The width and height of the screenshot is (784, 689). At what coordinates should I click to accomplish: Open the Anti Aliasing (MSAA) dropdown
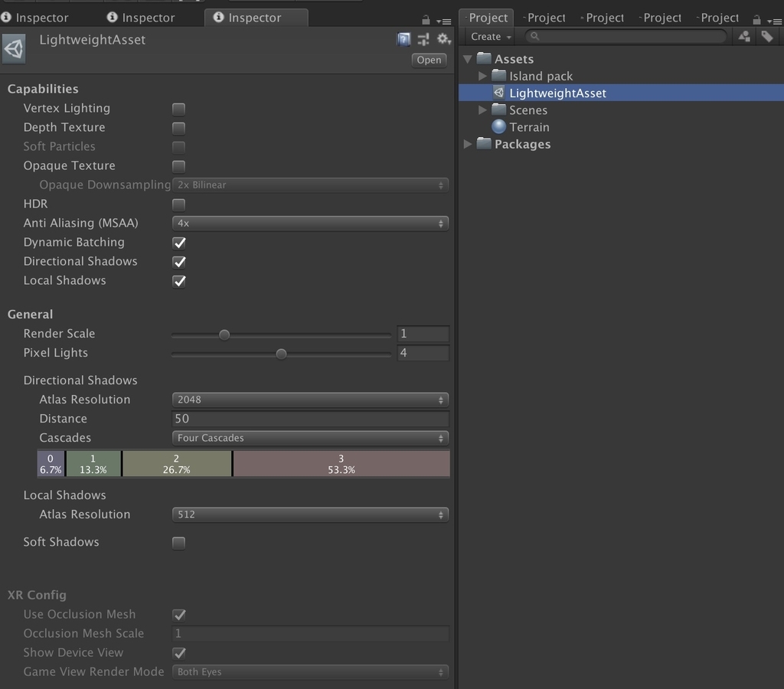coord(309,223)
